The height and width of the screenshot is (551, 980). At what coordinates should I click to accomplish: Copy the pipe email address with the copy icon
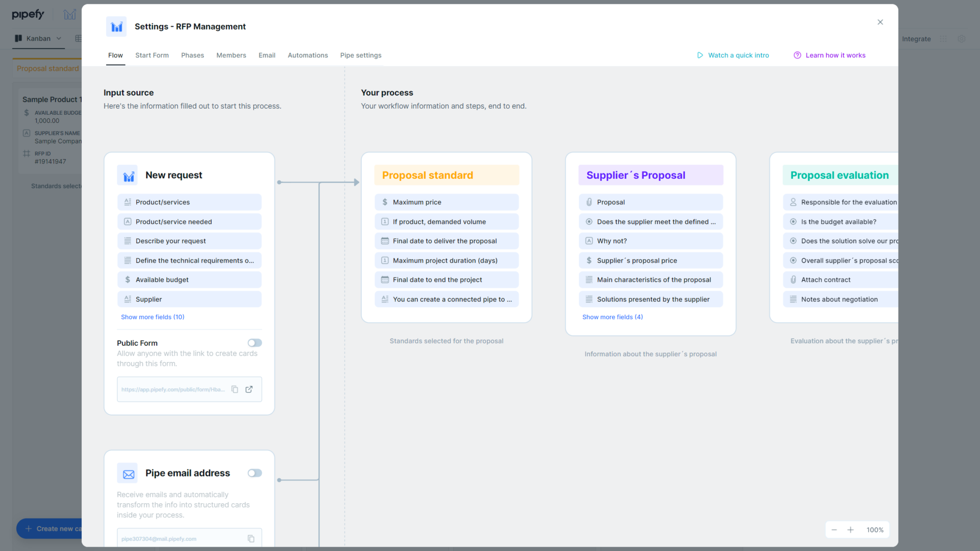[251, 538]
